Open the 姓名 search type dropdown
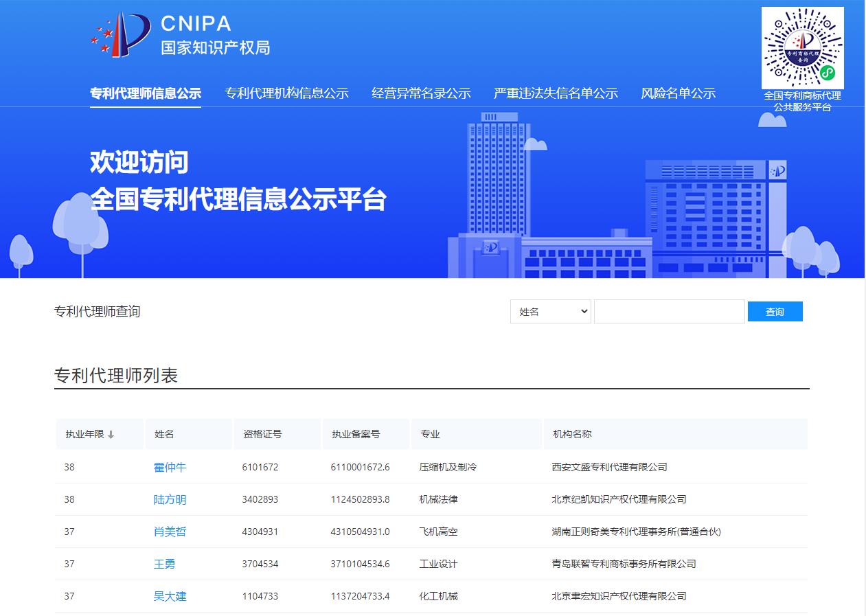Screen dimensions: 866x616 click(x=550, y=312)
